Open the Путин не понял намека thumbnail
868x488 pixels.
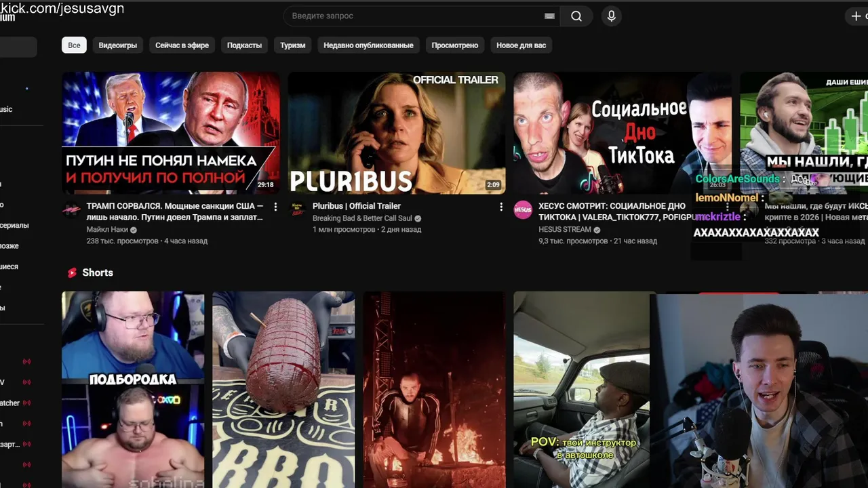(x=171, y=133)
